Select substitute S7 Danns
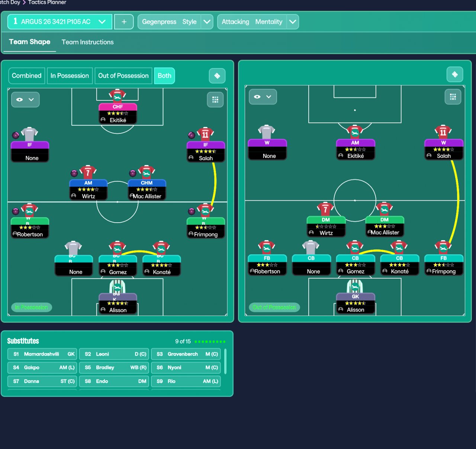This screenshot has height=449, width=476. 42,381
